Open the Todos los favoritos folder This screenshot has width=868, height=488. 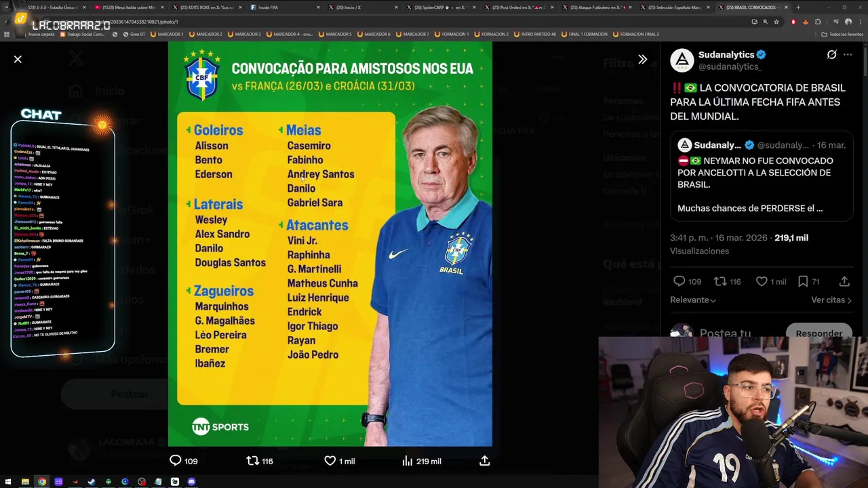click(842, 34)
